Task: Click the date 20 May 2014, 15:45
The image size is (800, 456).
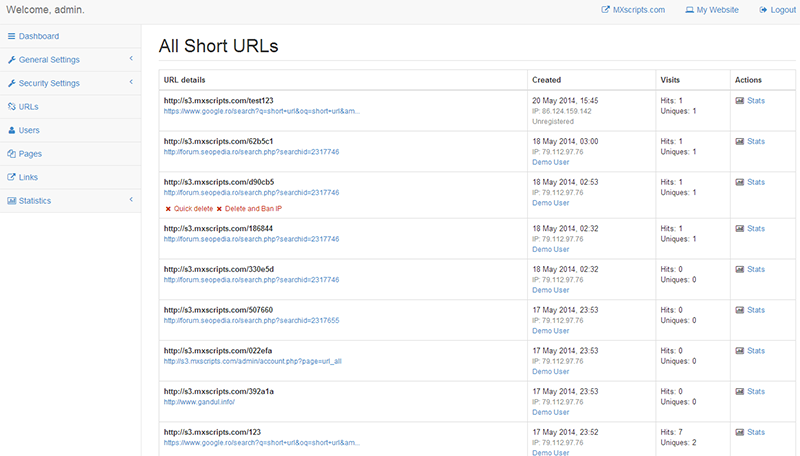Action: pyautogui.click(x=565, y=100)
